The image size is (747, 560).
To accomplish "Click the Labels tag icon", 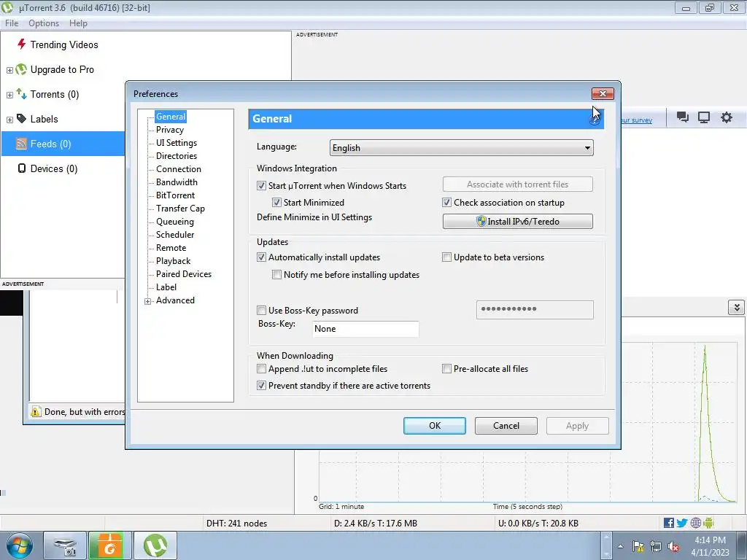I will pos(21,119).
